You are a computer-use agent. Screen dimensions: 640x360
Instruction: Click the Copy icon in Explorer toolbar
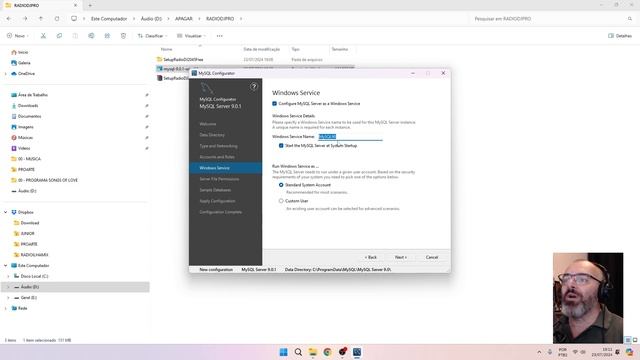coord(59,36)
